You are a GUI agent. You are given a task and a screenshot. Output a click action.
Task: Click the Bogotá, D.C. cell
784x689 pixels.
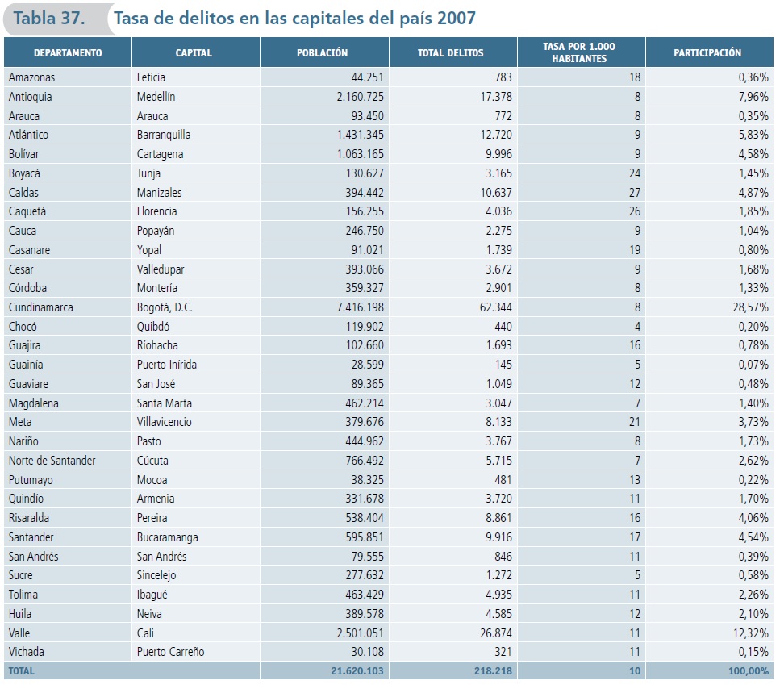coord(165,307)
